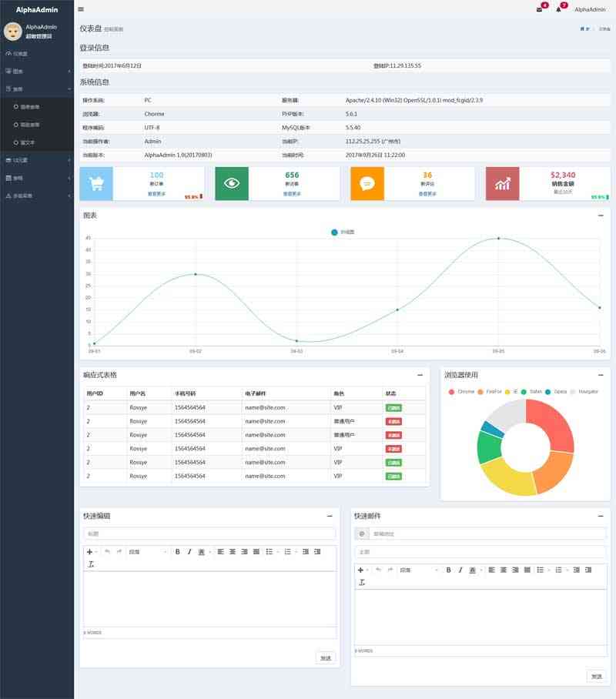616x699 pixels.
Task: Collapse the responsive table panel
Action: pyautogui.click(x=420, y=375)
